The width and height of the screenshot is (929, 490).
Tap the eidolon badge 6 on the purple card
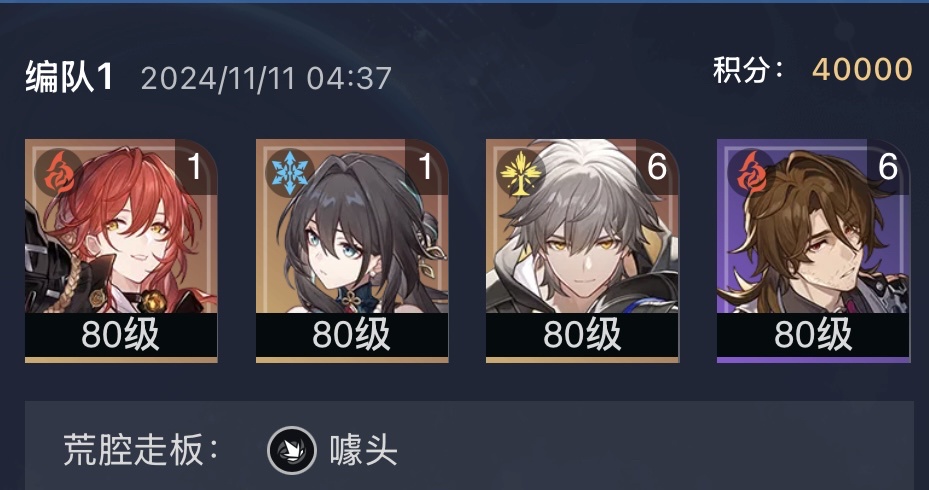pyautogui.click(x=888, y=167)
